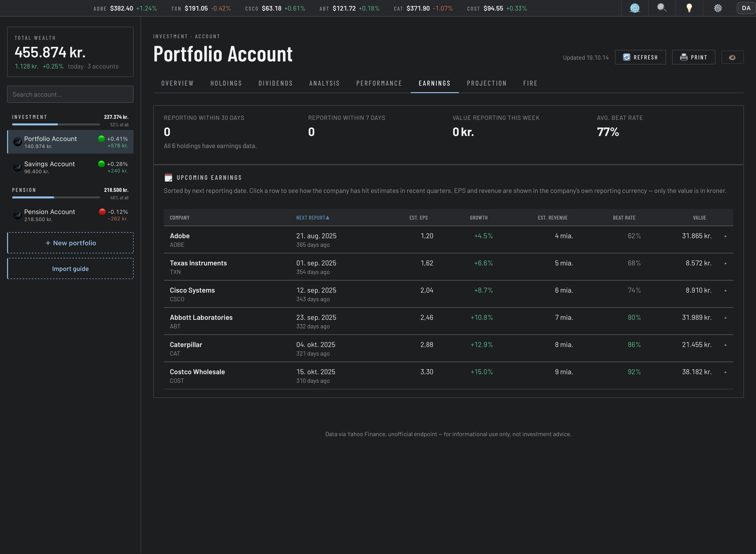Switch to the Overview tab
Screen dimensions: 756x554
177,83
